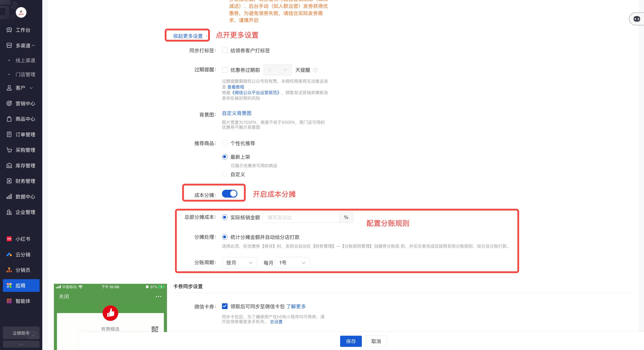This screenshot has height=350, width=644.
Task: Uncheck 领取后可同步至微信卡包 checkbox
Action: tap(225, 306)
